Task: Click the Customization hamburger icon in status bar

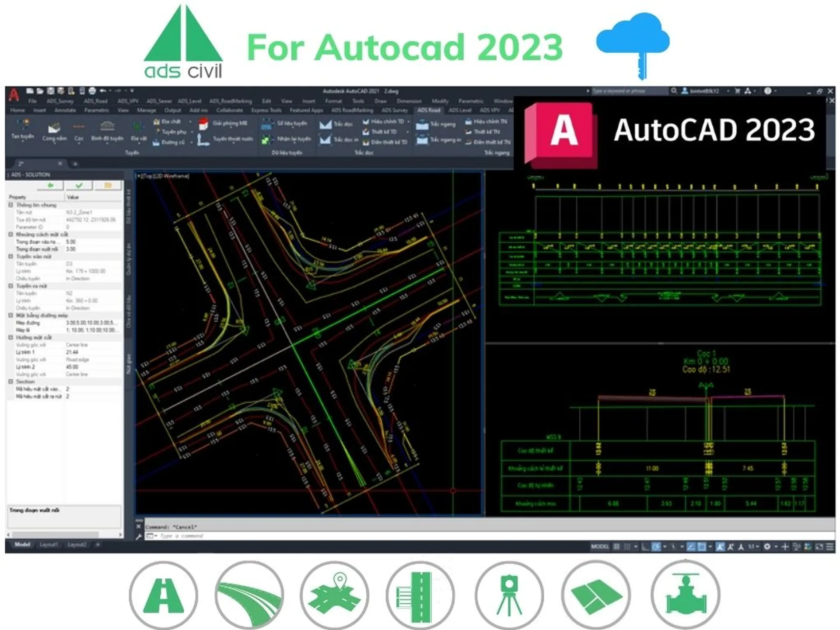Action: click(x=829, y=546)
